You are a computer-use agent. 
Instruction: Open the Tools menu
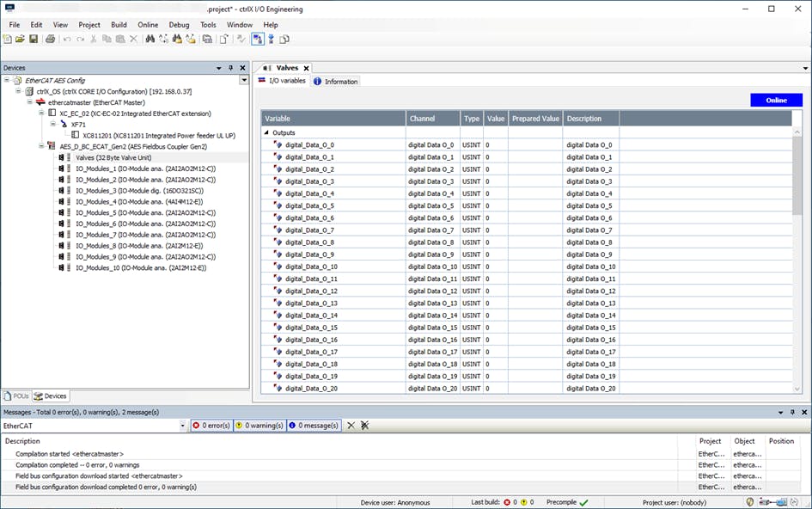(x=208, y=24)
